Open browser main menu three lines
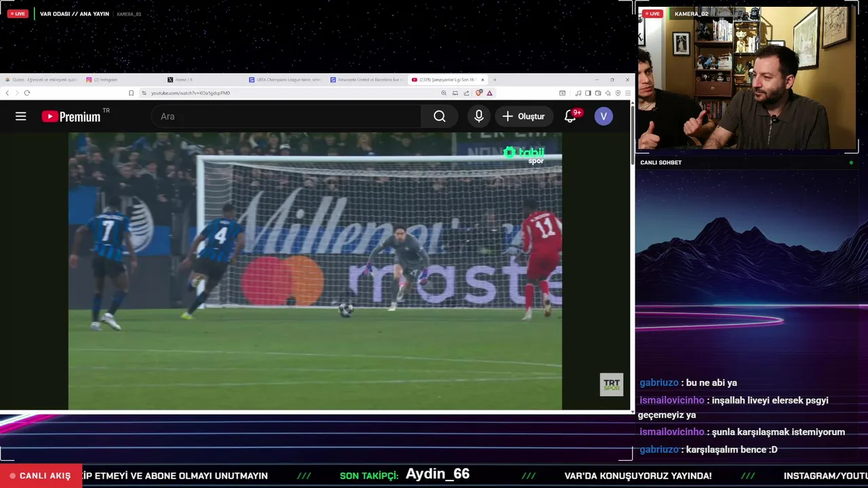 [627, 93]
